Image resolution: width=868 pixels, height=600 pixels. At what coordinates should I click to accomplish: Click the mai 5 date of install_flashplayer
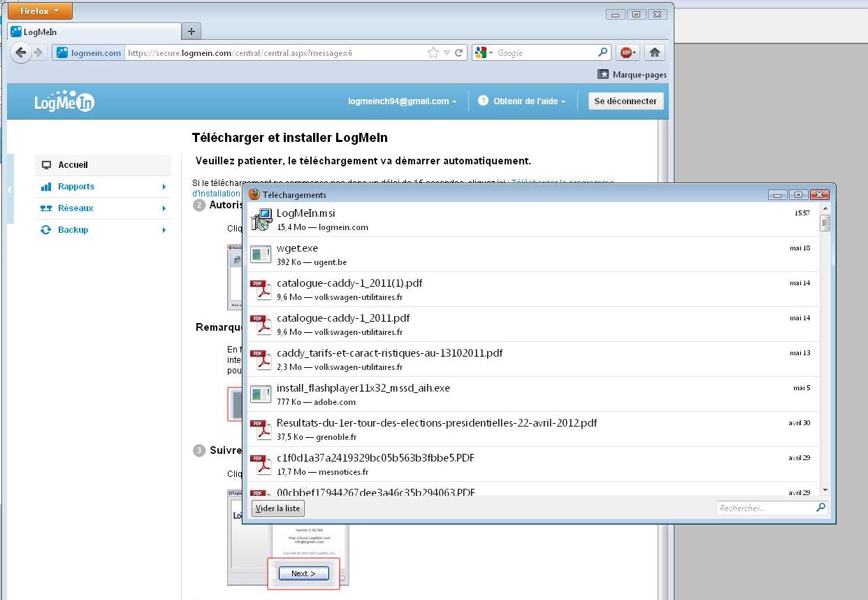tap(802, 388)
